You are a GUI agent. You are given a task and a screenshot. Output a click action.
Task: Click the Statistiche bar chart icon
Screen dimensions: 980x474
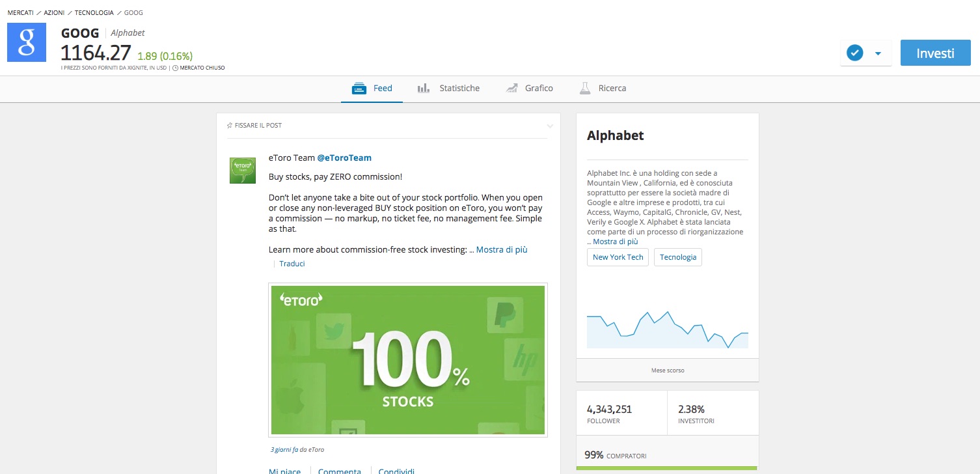click(x=424, y=89)
